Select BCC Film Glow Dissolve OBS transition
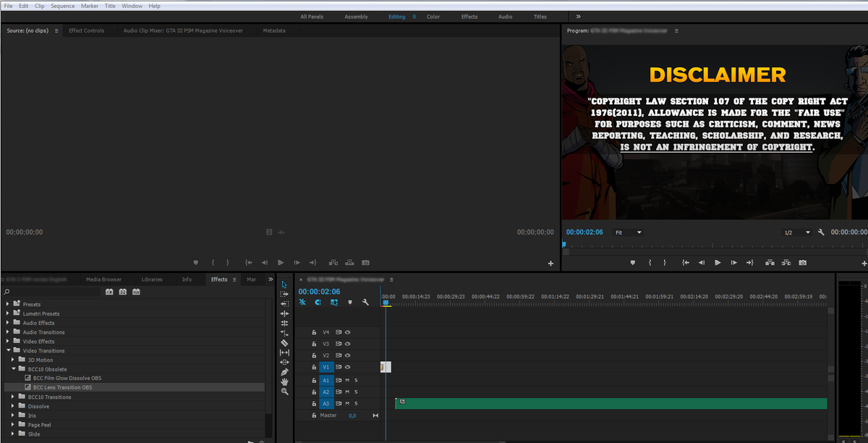Image resolution: width=868 pixels, height=443 pixels. (x=67, y=378)
